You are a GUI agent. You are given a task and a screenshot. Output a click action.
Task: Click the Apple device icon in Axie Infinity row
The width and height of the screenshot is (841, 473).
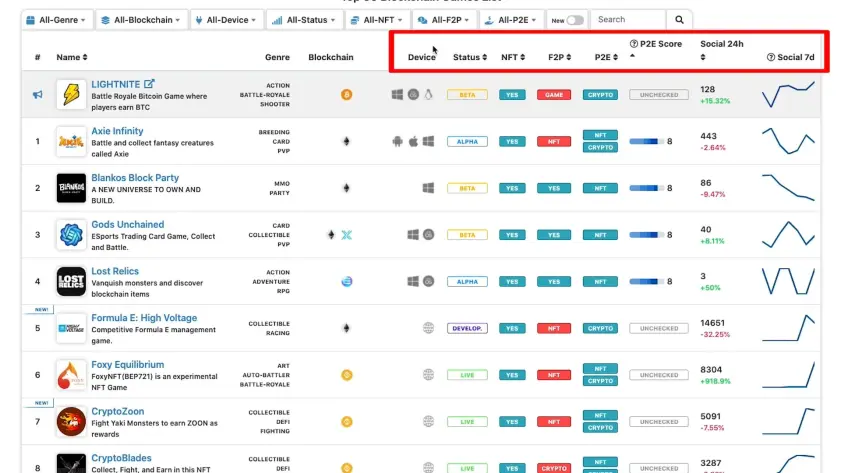(x=413, y=142)
